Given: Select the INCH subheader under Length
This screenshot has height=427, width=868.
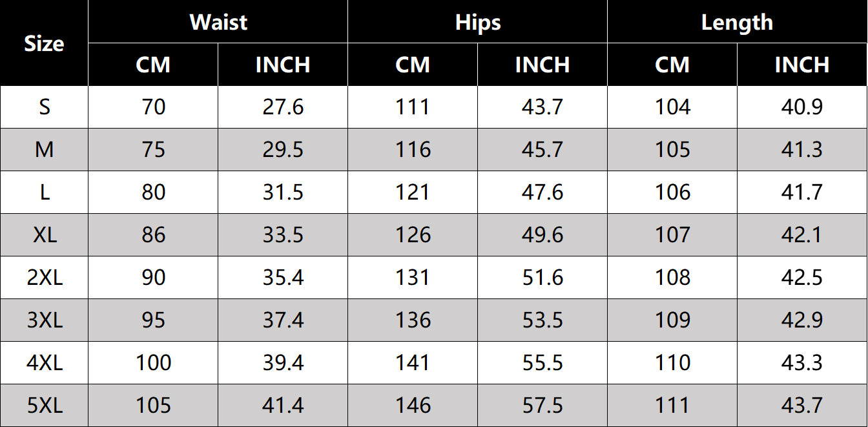Looking at the screenshot, I should [802, 65].
